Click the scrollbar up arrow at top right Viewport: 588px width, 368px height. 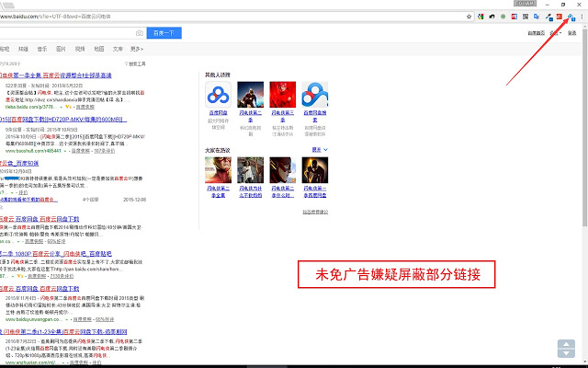pyautogui.click(x=585, y=26)
